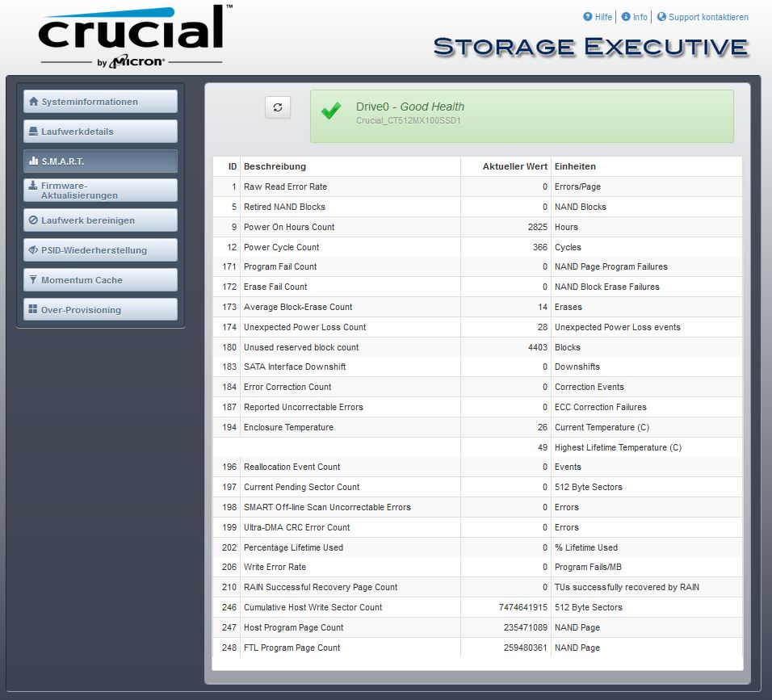772x700 pixels.
Task: Click Power Cycle Count value 366
Action: (x=539, y=247)
